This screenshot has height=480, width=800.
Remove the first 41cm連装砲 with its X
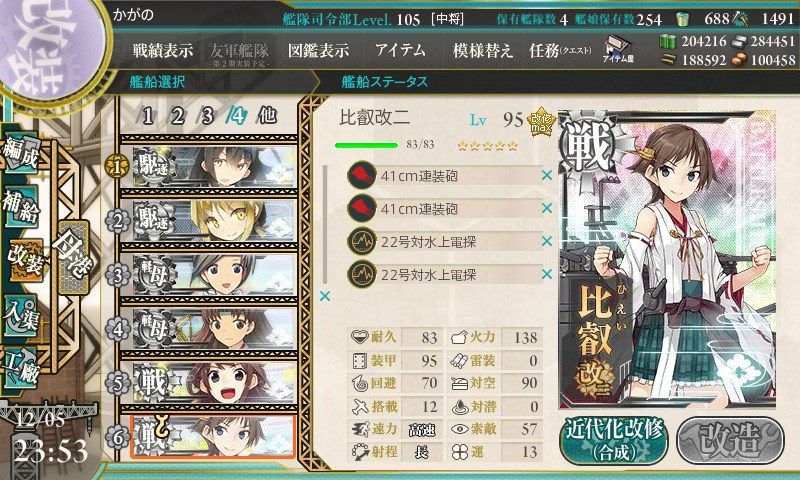(547, 175)
